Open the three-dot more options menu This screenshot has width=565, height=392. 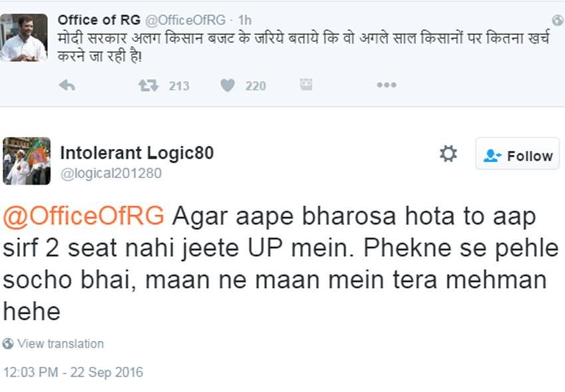pyautogui.click(x=387, y=85)
